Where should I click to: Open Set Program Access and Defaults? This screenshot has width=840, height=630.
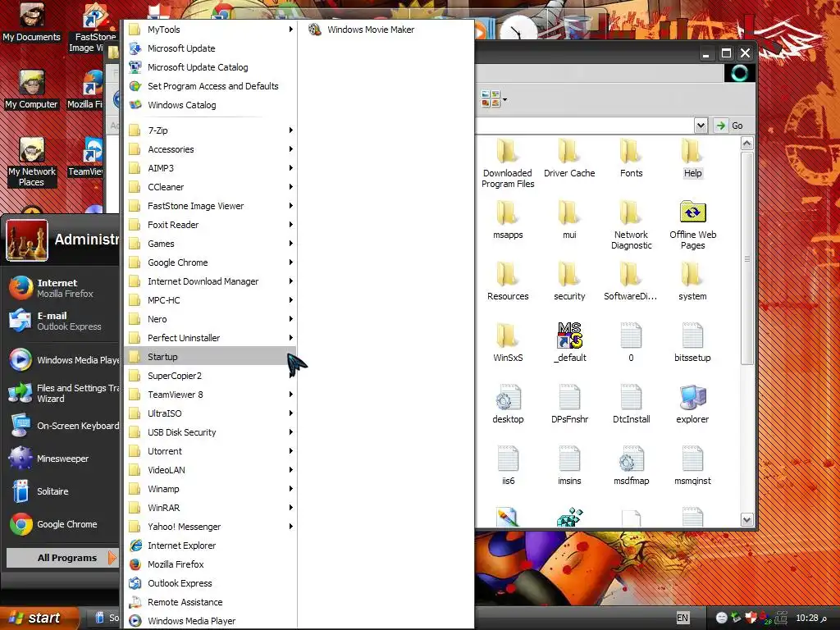click(211, 85)
